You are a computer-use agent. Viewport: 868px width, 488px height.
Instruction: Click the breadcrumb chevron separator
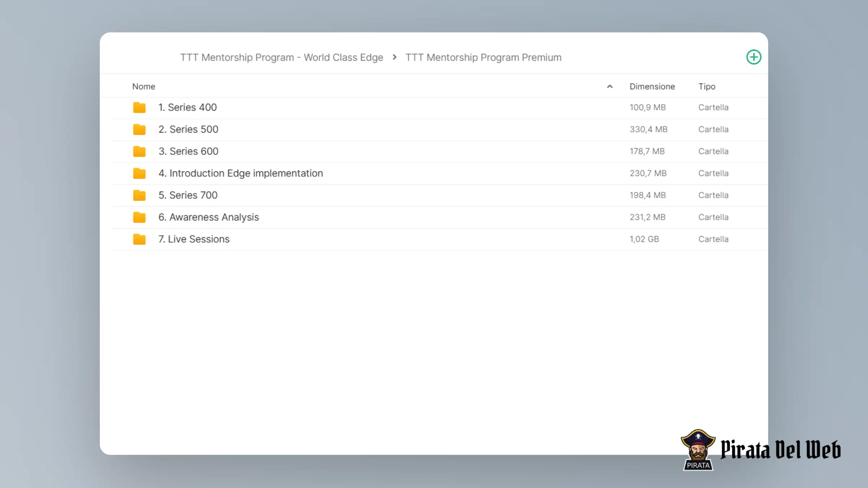pos(394,57)
